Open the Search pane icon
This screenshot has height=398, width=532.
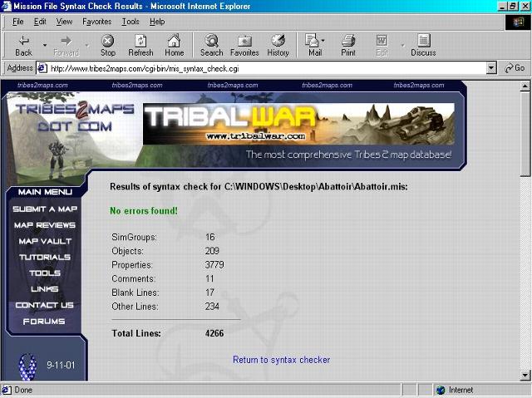(x=211, y=45)
